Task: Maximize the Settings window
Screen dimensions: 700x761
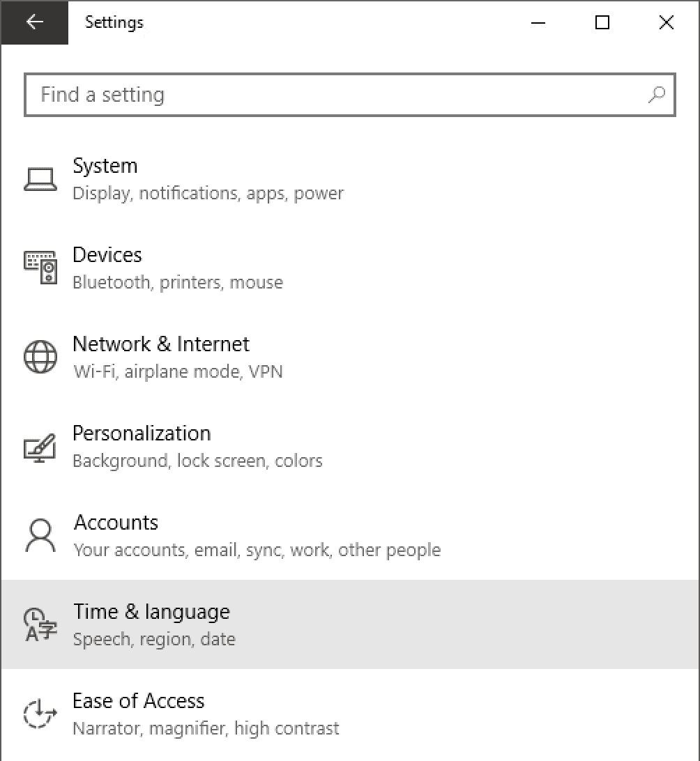Action: 602,22
